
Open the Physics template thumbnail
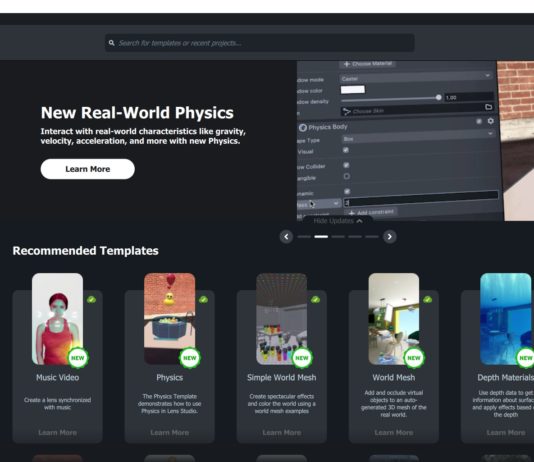pyautogui.click(x=170, y=319)
